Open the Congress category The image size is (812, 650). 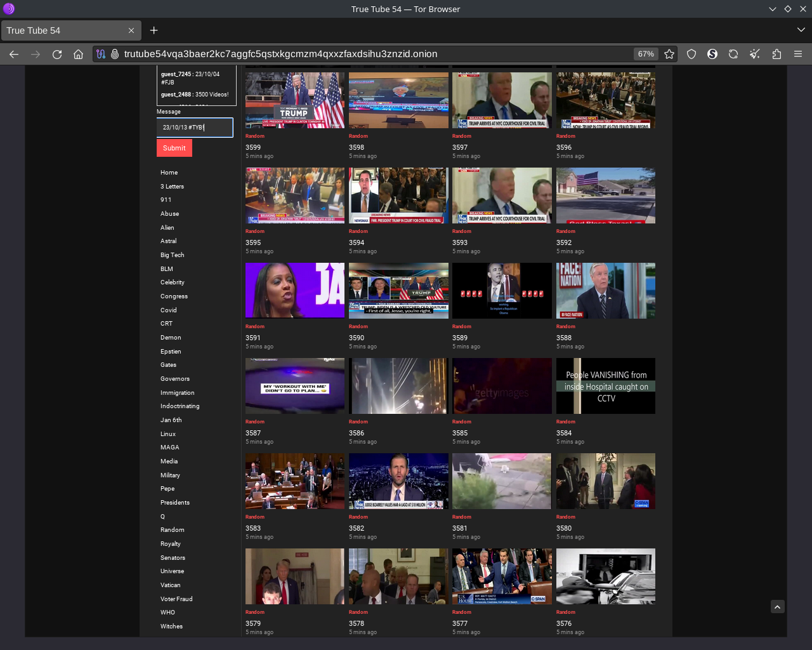point(174,296)
